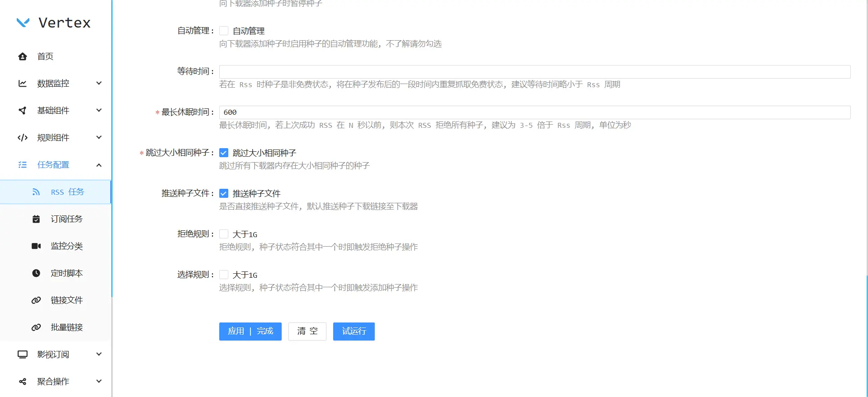
Task: Click the chart icon for 数据监控
Action: tap(23, 84)
